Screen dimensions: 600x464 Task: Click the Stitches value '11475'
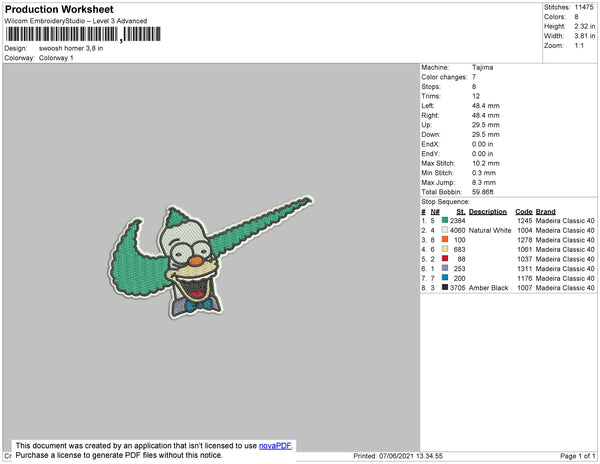[x=584, y=7]
